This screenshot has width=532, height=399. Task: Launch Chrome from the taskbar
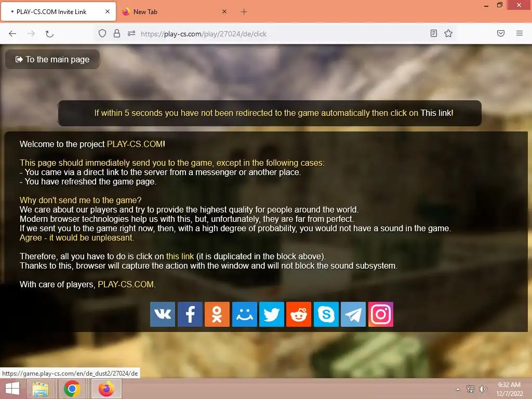(x=72, y=389)
